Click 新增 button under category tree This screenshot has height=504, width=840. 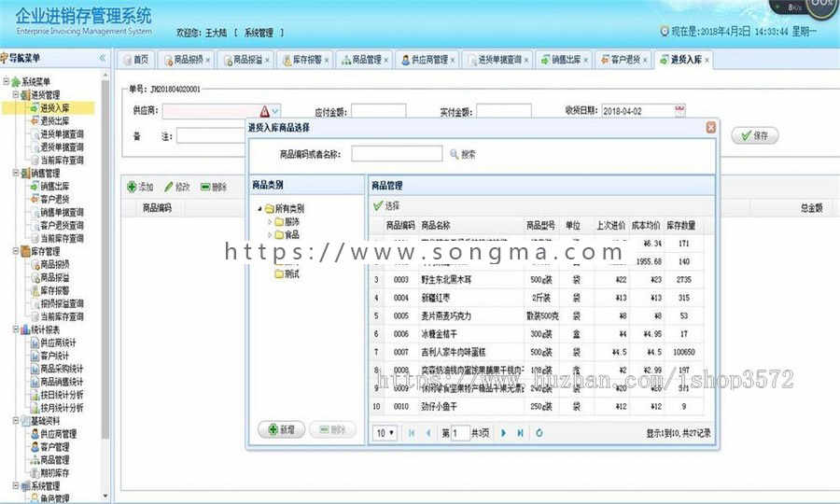click(x=281, y=429)
